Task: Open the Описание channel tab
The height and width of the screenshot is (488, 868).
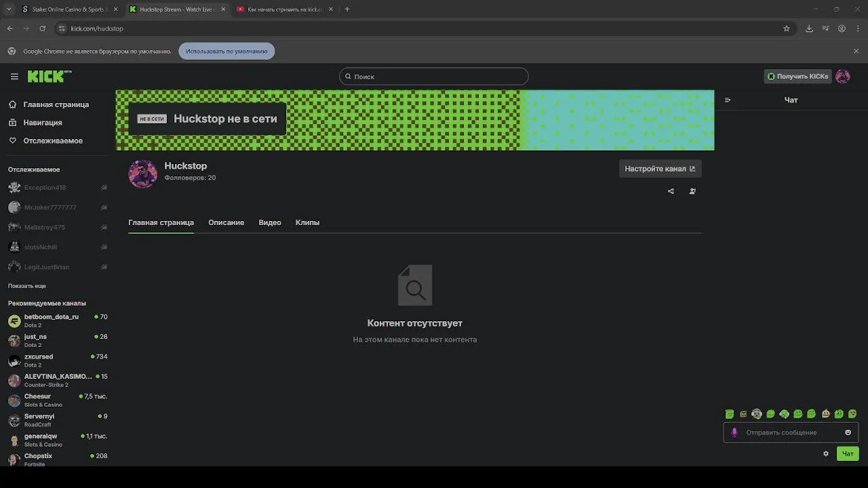Action: coord(226,222)
